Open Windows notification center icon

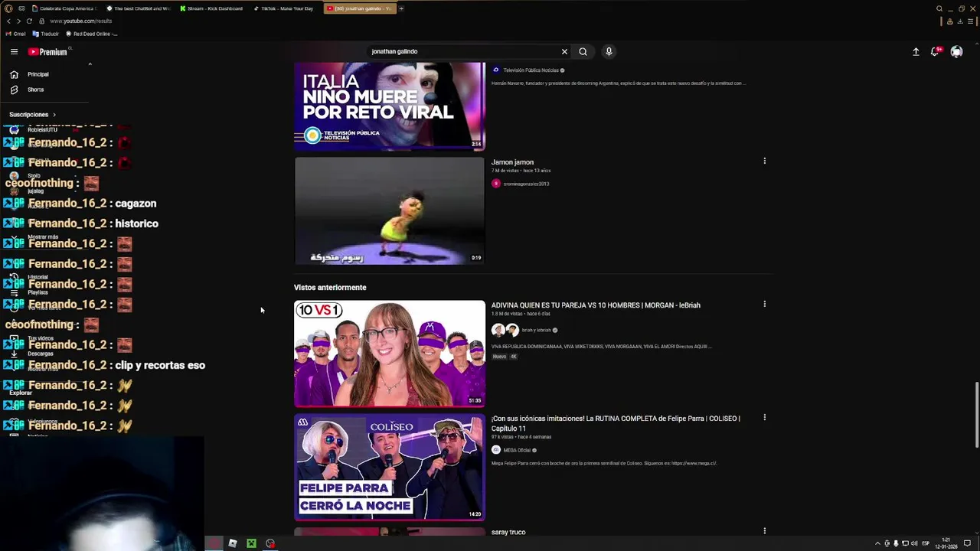click(x=967, y=543)
